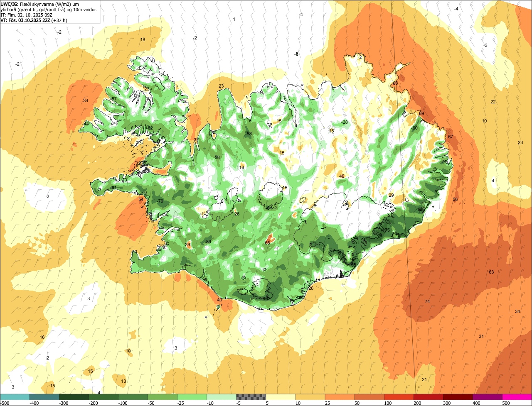Click the legend label '-500'

[5, 403]
